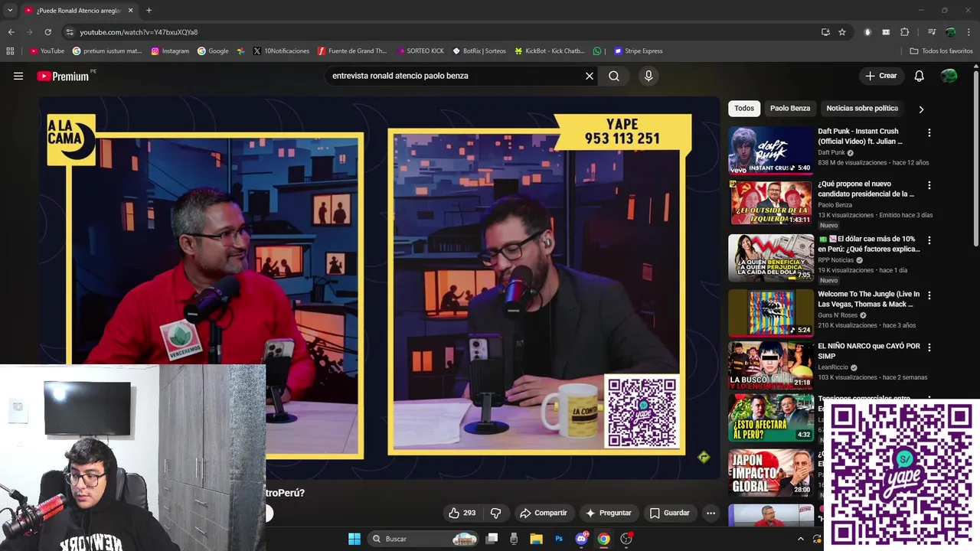980x551 pixels.
Task: Click the Preguntar button
Action: (609, 513)
